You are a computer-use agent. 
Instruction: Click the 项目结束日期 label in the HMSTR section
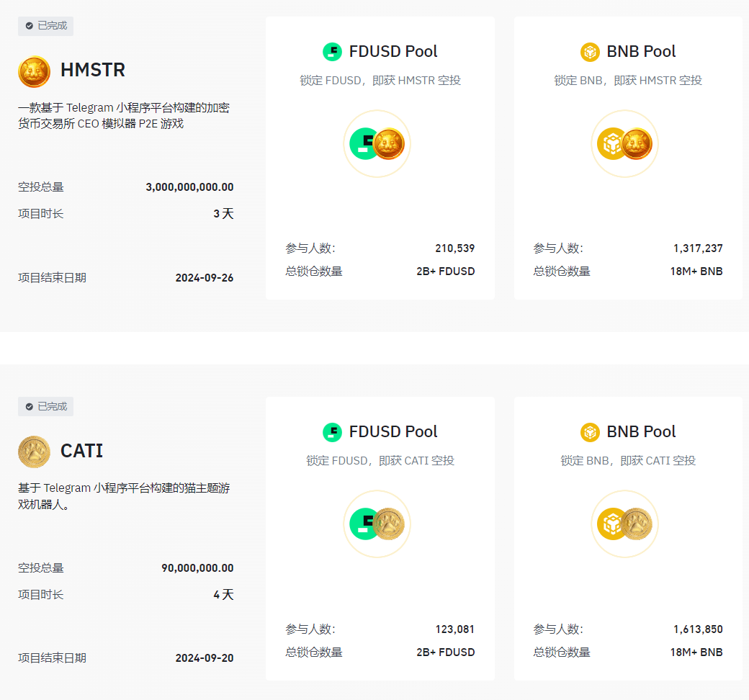coord(52,277)
